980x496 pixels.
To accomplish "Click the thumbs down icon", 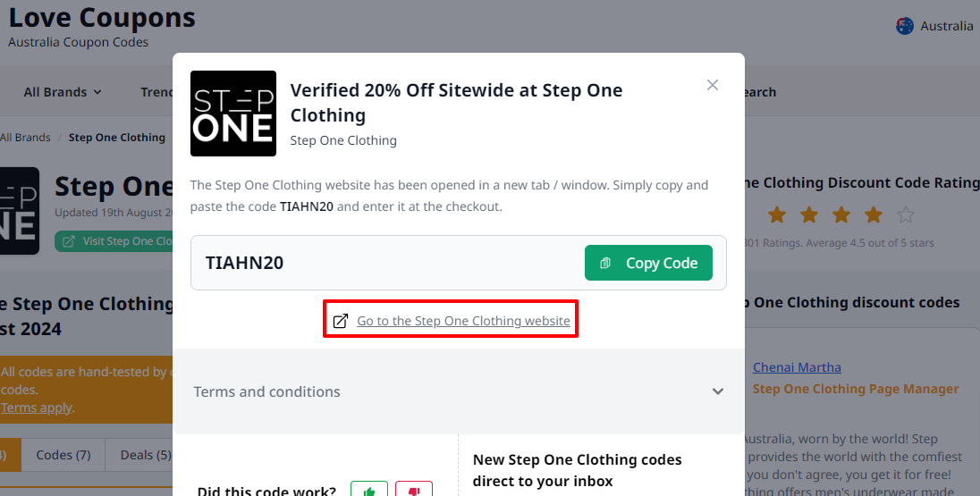I will point(414,491).
